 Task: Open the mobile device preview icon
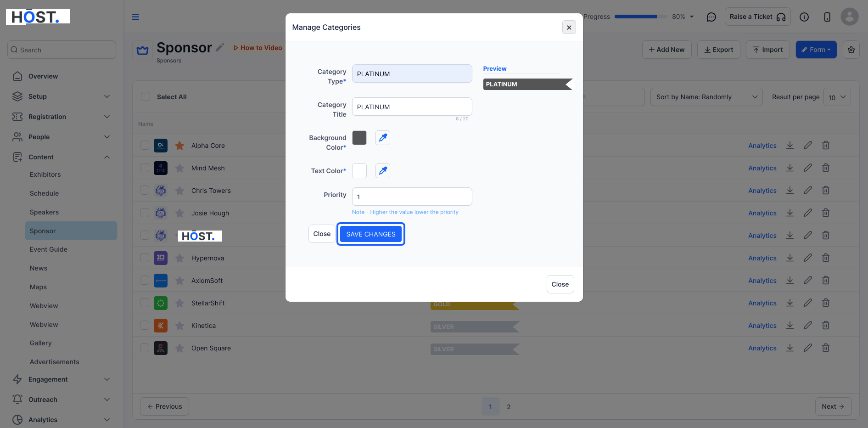coord(827,17)
